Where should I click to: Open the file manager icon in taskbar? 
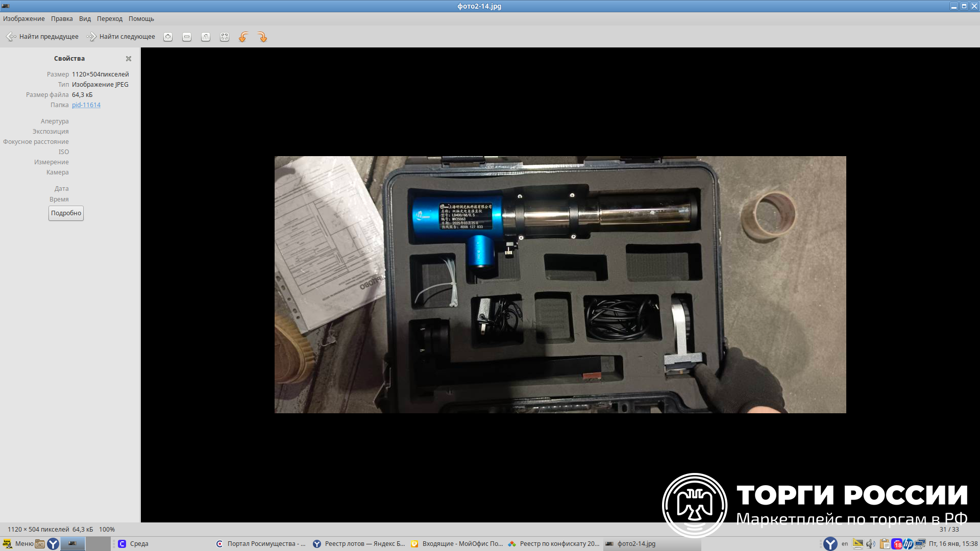pos(40,544)
